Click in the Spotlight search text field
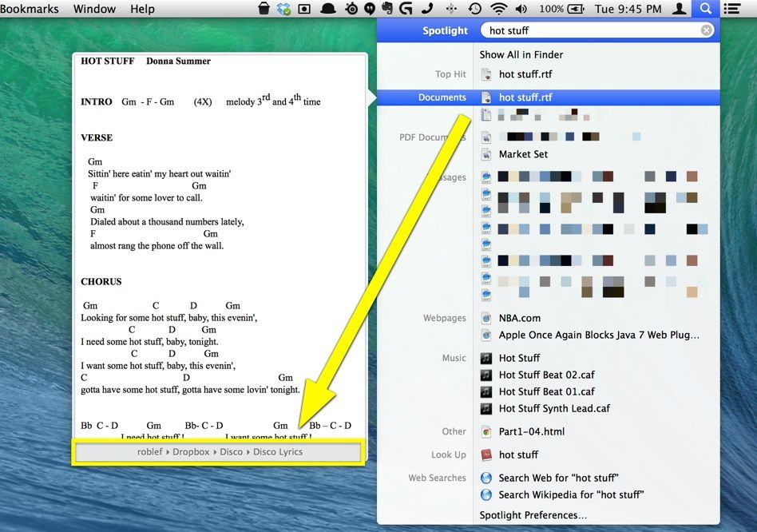This screenshot has width=757, height=532. (591, 30)
